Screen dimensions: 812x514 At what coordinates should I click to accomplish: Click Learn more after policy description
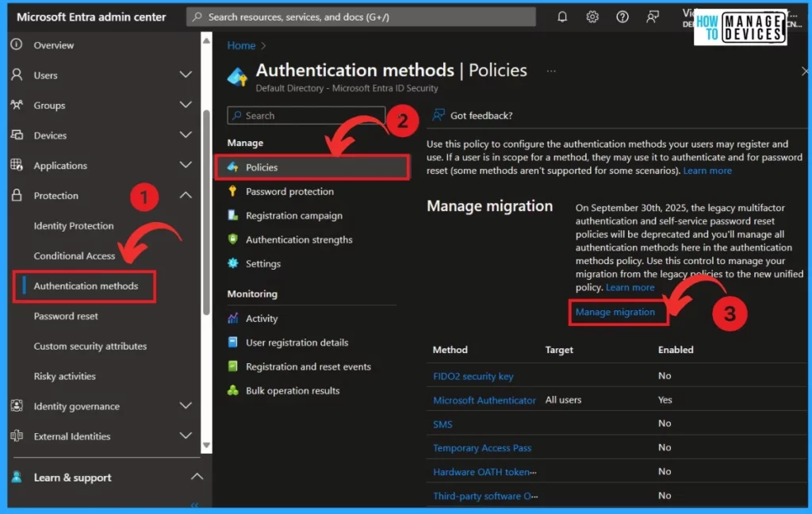[x=707, y=171]
